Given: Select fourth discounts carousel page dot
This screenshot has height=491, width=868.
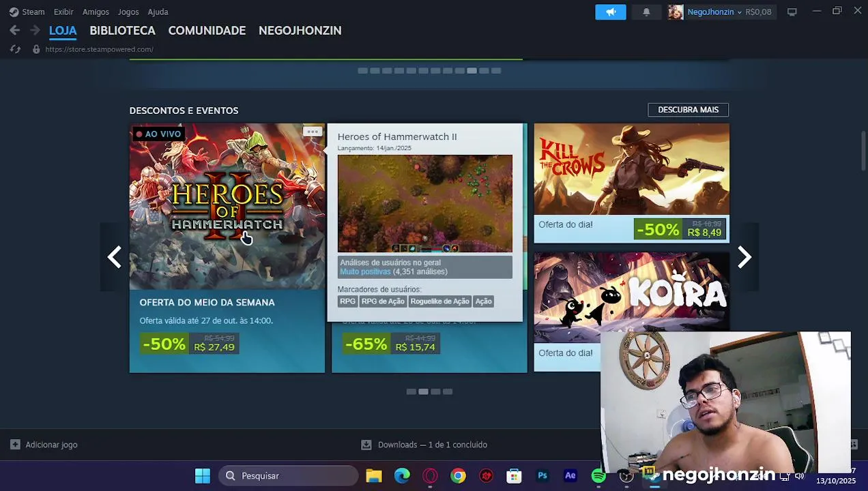Looking at the screenshot, I should 448,392.
